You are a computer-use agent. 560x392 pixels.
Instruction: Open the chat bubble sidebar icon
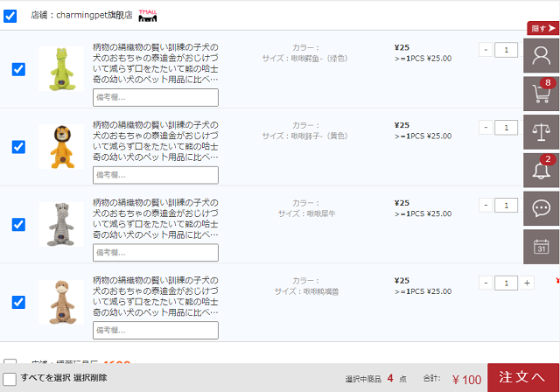[x=541, y=208]
